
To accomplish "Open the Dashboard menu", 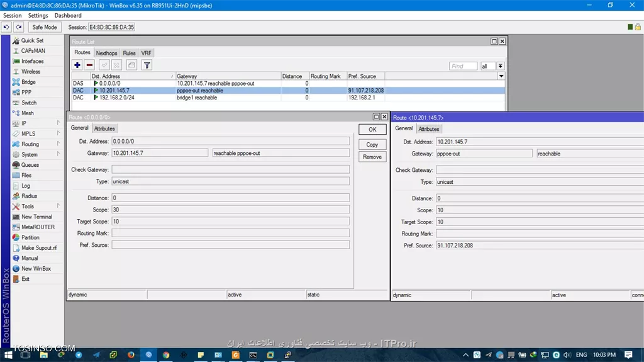I will pyautogui.click(x=68, y=15).
